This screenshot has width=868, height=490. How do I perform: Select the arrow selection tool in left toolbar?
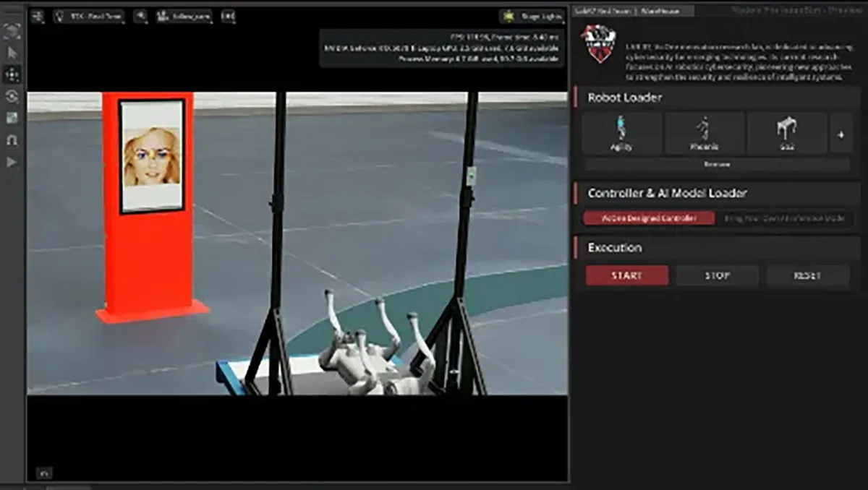coord(12,53)
